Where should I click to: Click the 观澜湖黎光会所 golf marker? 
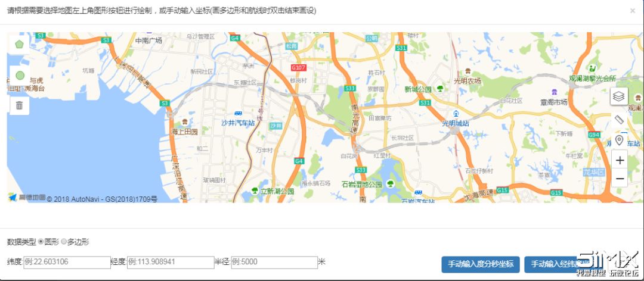[592, 68]
